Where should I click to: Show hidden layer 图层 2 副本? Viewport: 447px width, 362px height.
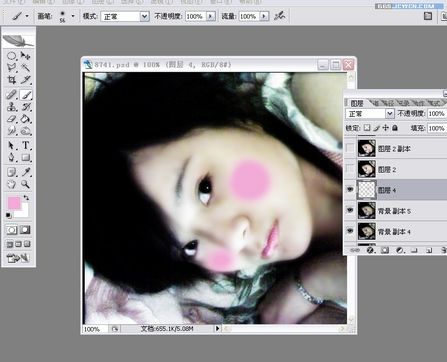coord(350,148)
